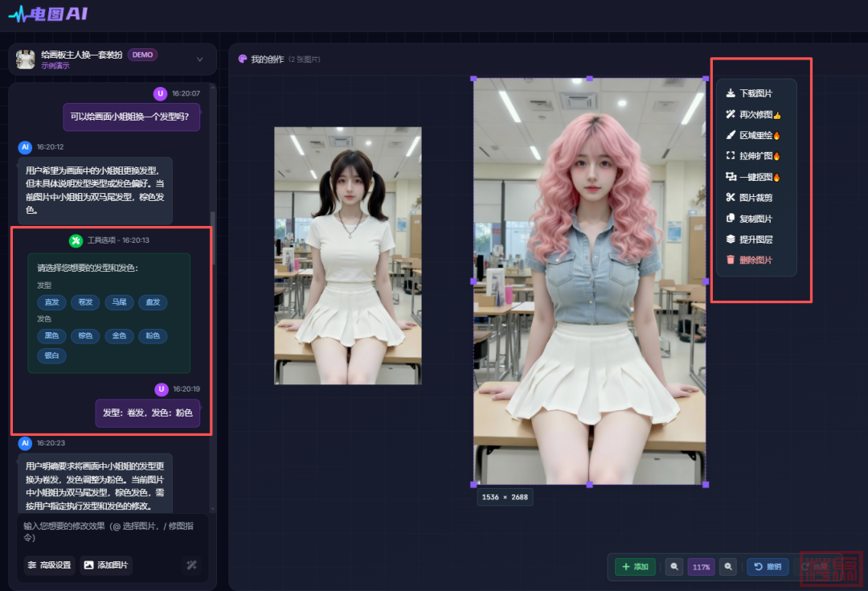Choose the 金色 hair color option

click(x=119, y=335)
